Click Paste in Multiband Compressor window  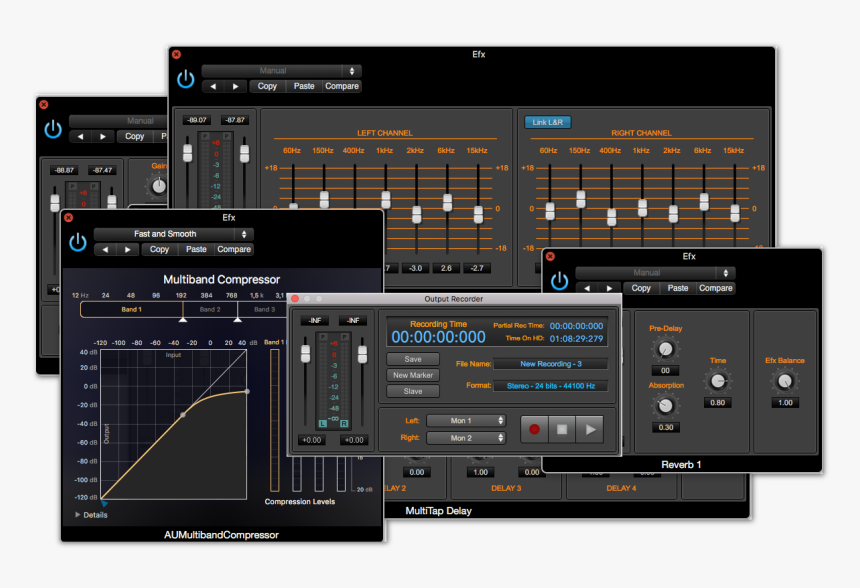click(196, 250)
